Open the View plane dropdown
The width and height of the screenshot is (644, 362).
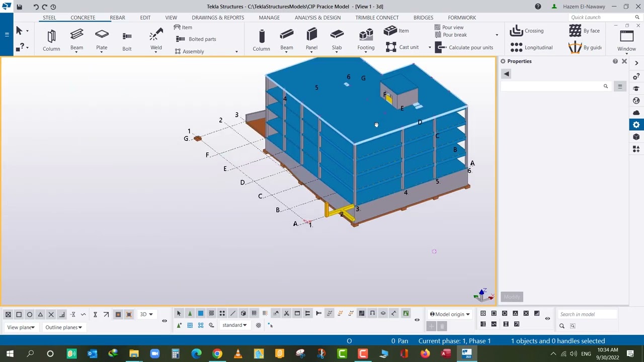[21, 327]
